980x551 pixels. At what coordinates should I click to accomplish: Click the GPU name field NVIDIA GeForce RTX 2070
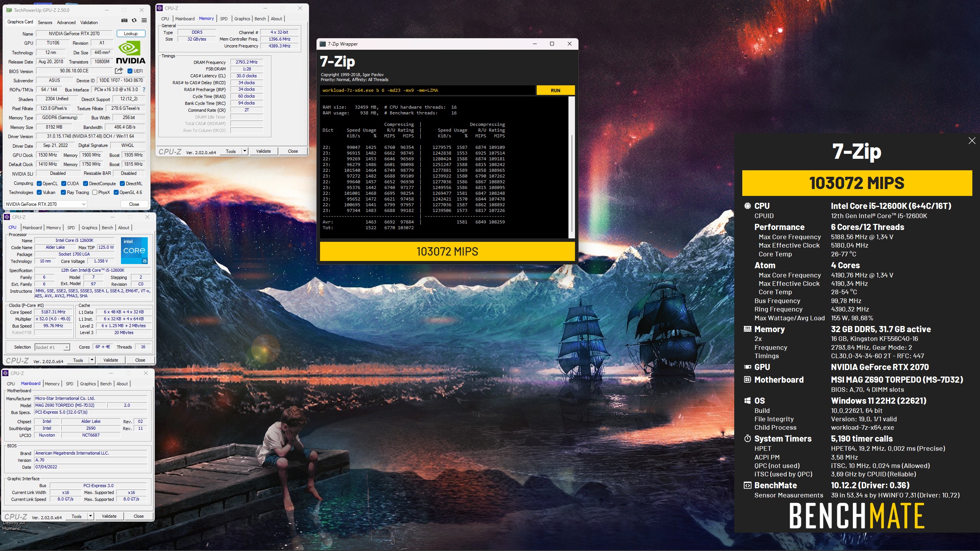(74, 34)
